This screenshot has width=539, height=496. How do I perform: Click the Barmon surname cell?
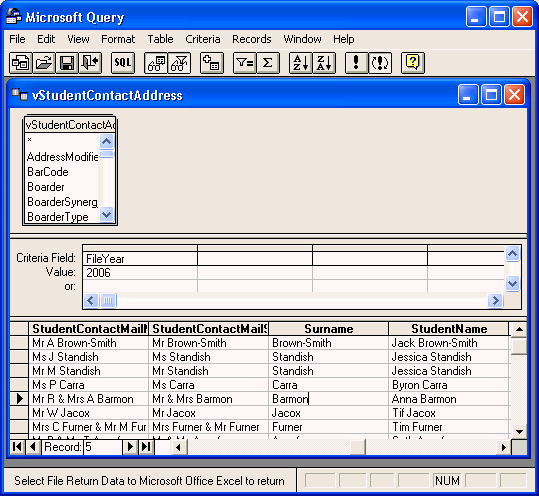coord(329,399)
